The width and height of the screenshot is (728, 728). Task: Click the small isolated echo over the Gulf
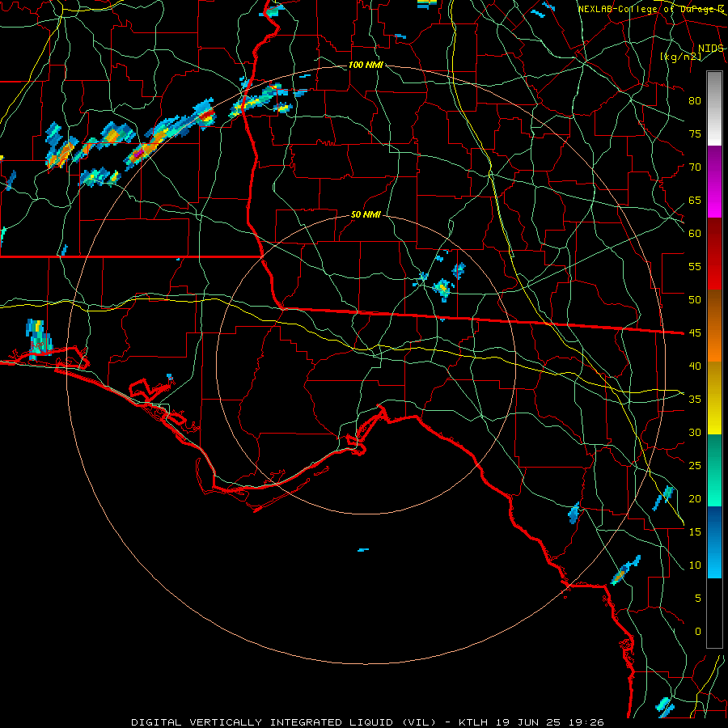coord(363,550)
